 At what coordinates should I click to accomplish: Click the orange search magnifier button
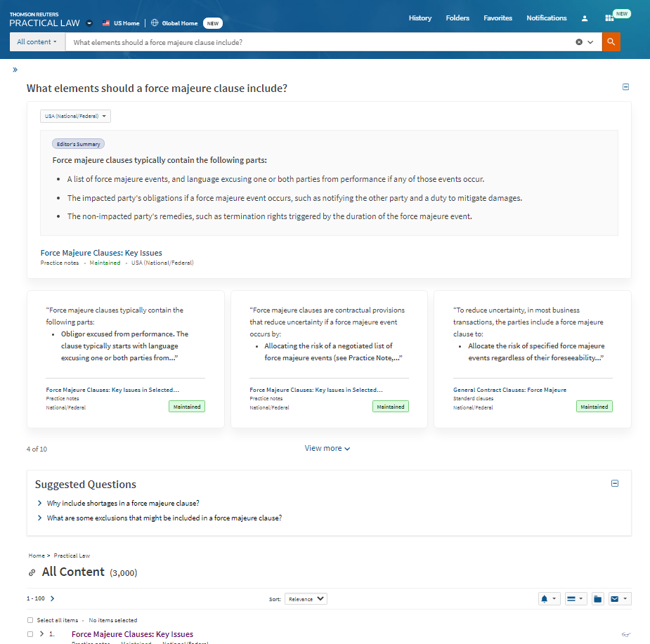(611, 42)
